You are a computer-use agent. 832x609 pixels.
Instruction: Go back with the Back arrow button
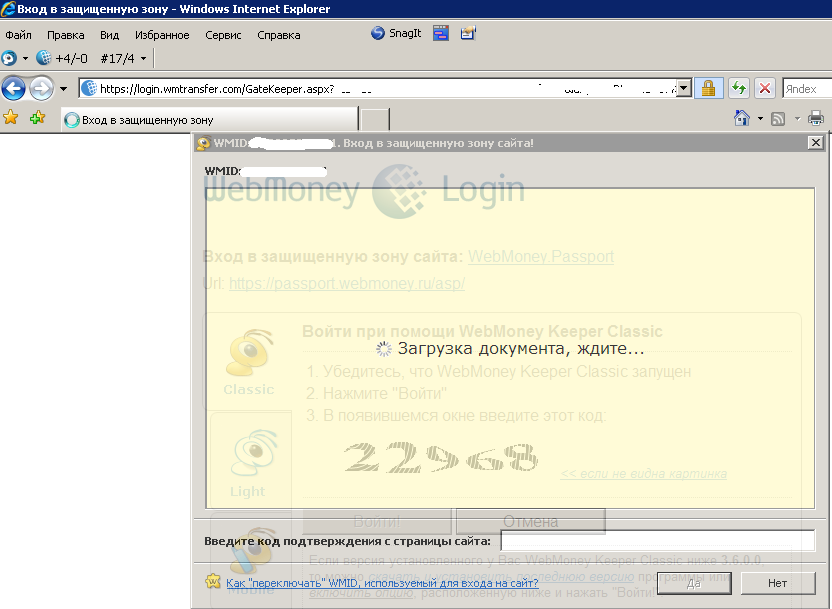click(13, 88)
